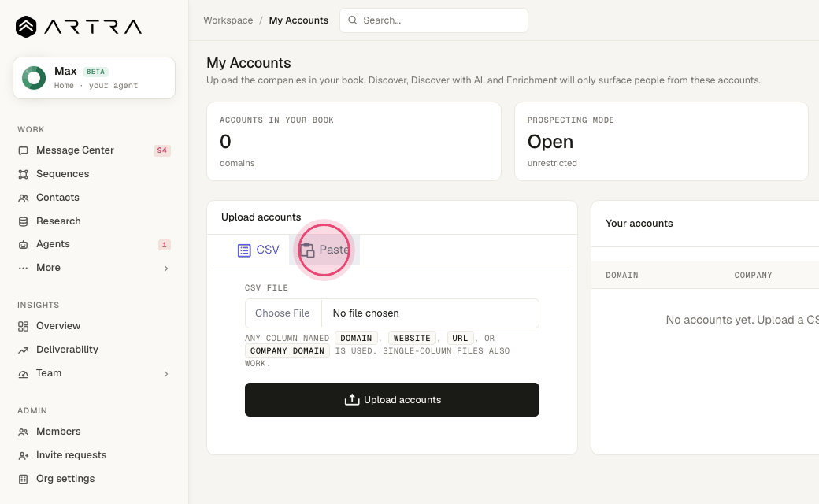Click the BETA tag next to Max
Viewport: 819px width, 504px height.
(x=95, y=72)
